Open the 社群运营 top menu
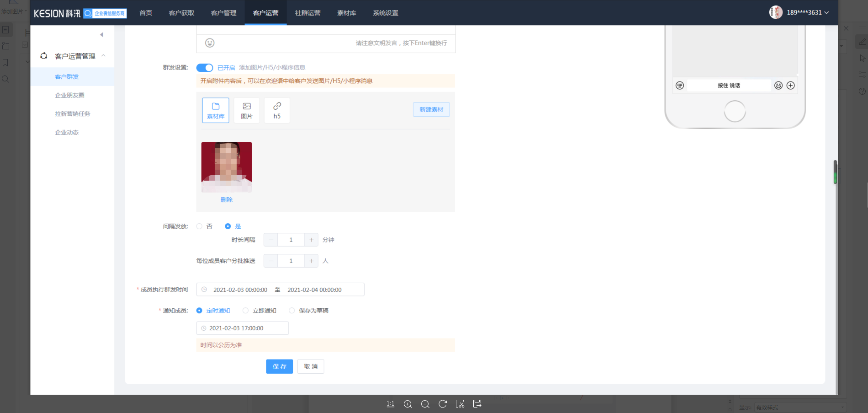 click(x=307, y=13)
